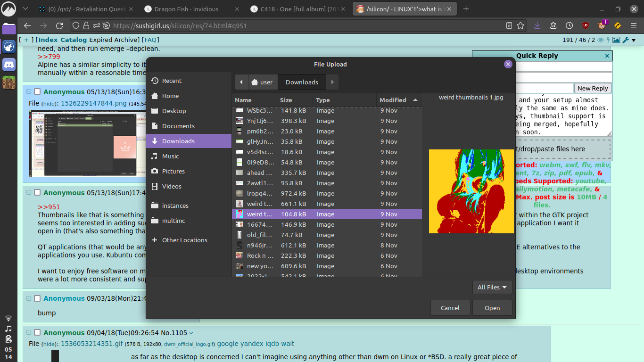Switch to the Dragon Fish - Invidious tab
This screenshot has width=644, height=362.
pos(187,9)
